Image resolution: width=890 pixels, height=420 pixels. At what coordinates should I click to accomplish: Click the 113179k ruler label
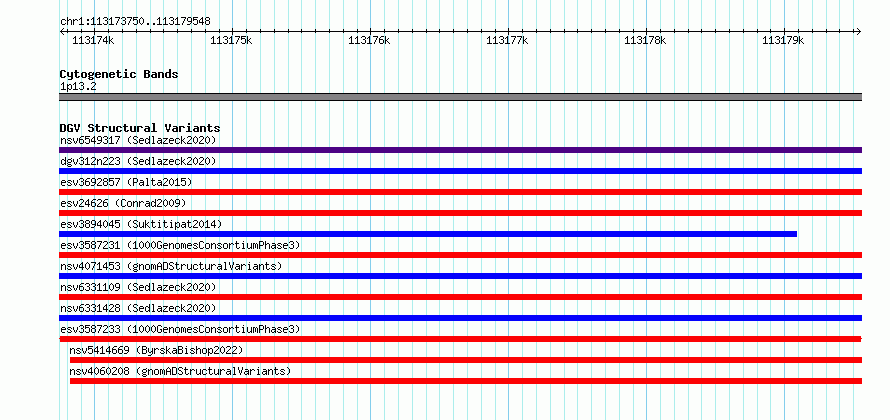[x=783, y=40]
